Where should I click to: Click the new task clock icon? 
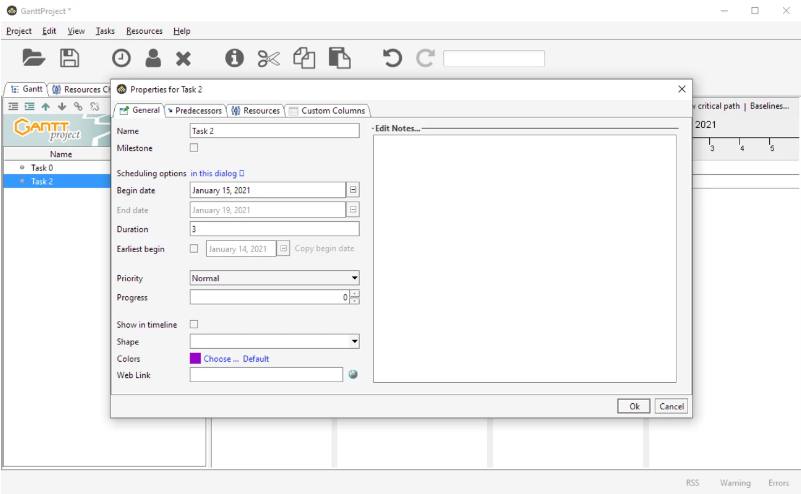120,59
